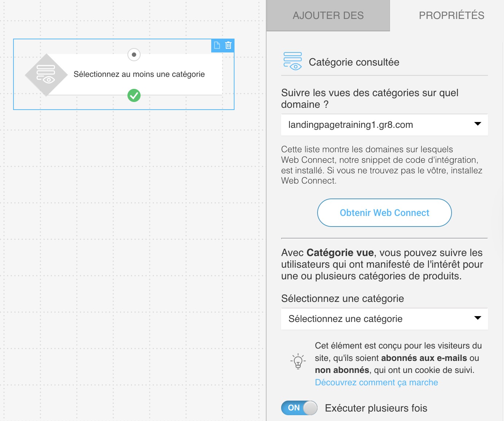504x421 pixels.
Task: Click the arrow of the domain dropdown
Action: click(478, 124)
